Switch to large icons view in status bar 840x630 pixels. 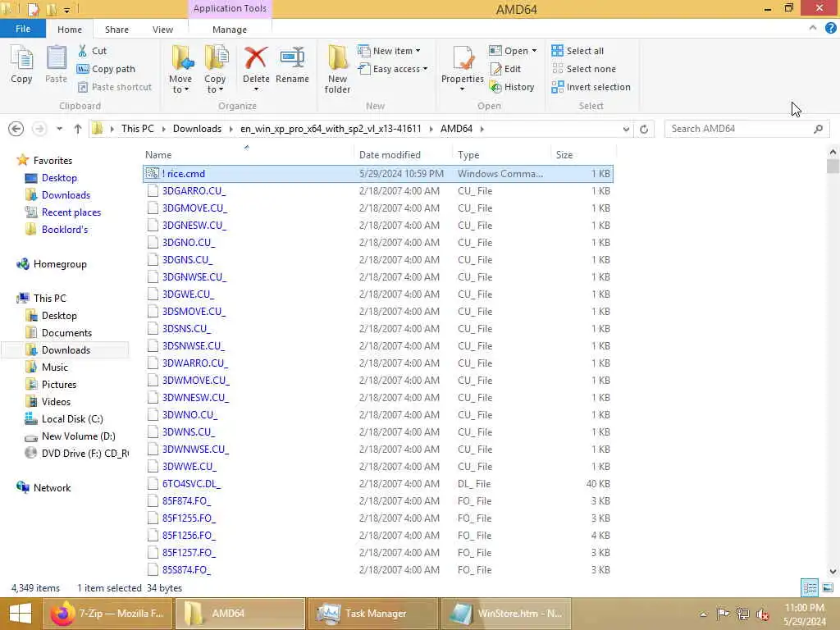[x=828, y=587]
